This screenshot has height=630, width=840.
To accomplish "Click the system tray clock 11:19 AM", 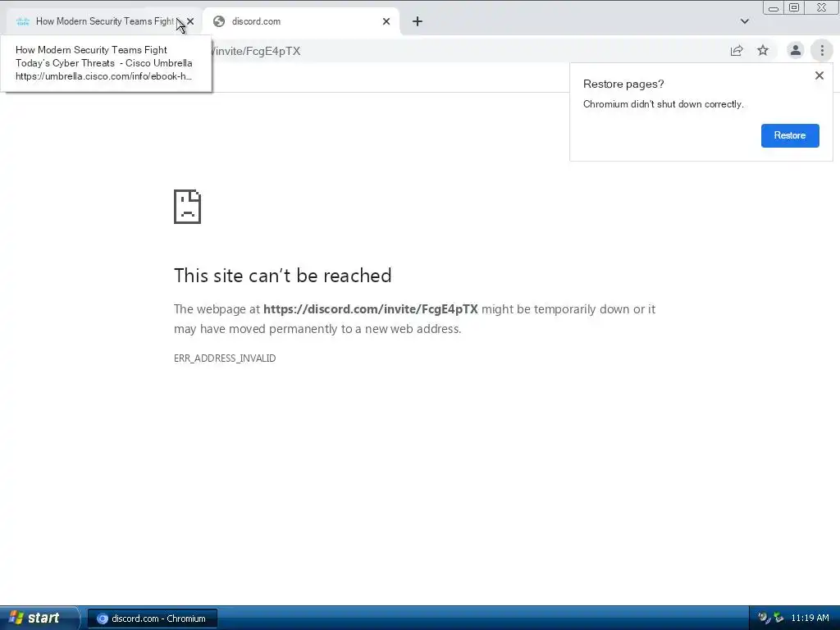I will click(810, 619).
